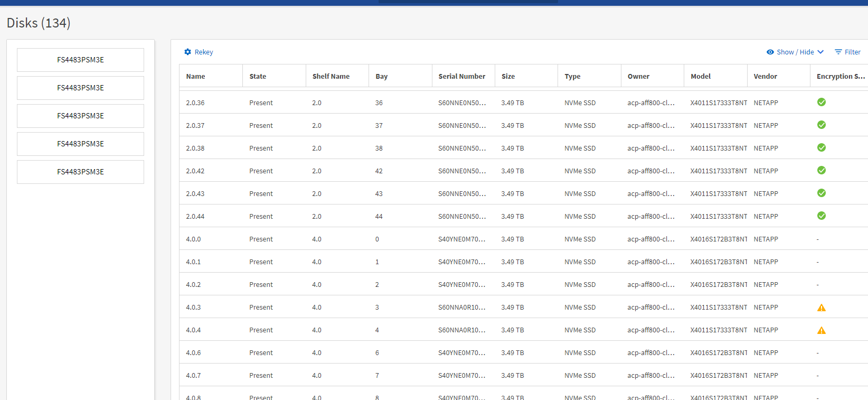Select disk row 2.0.42 name cell

195,171
